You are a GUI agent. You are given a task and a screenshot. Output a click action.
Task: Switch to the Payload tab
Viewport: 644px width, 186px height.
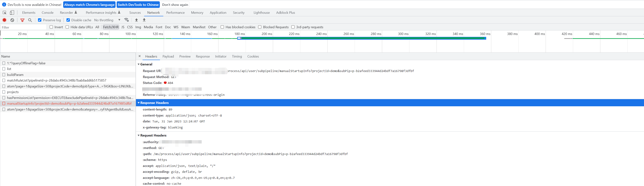click(168, 56)
